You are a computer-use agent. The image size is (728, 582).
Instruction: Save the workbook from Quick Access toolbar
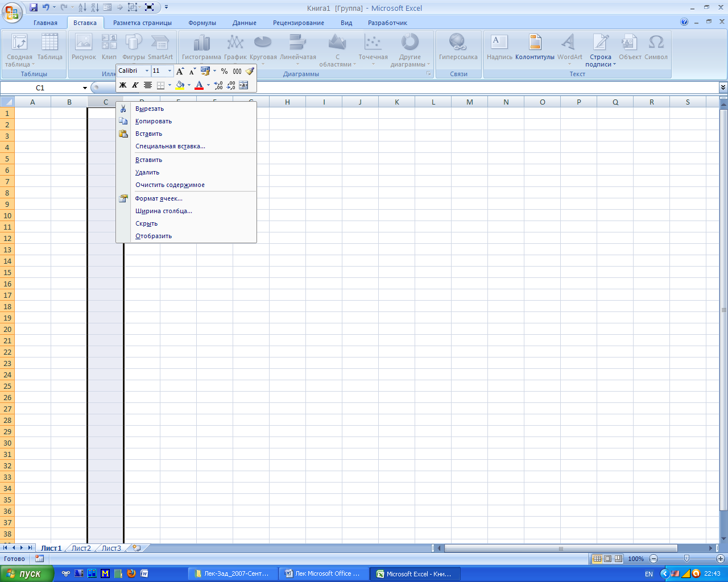(x=34, y=7)
